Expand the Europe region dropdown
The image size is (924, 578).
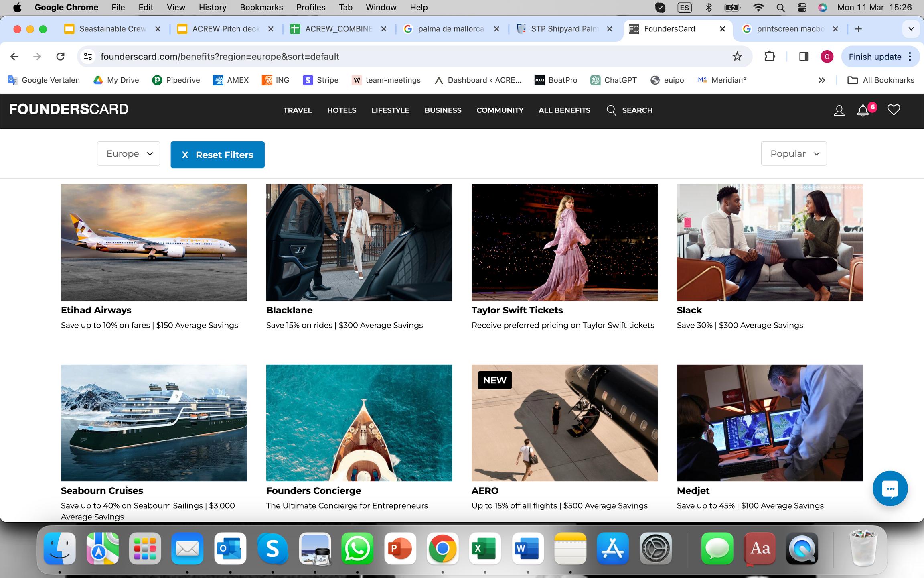(x=128, y=154)
